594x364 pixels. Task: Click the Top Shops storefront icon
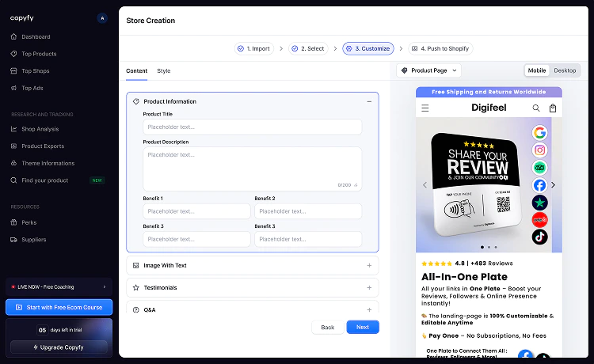13,70
